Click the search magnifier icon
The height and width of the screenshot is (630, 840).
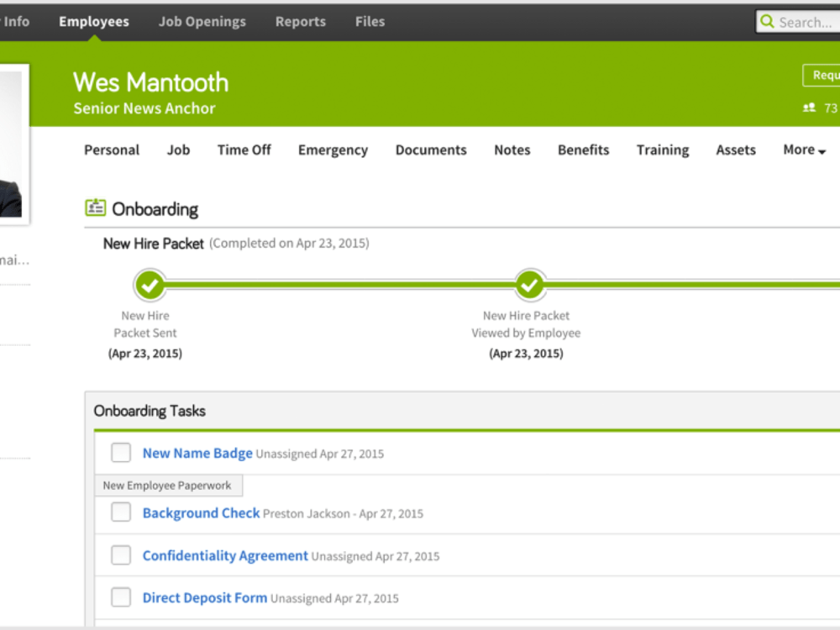click(x=767, y=21)
